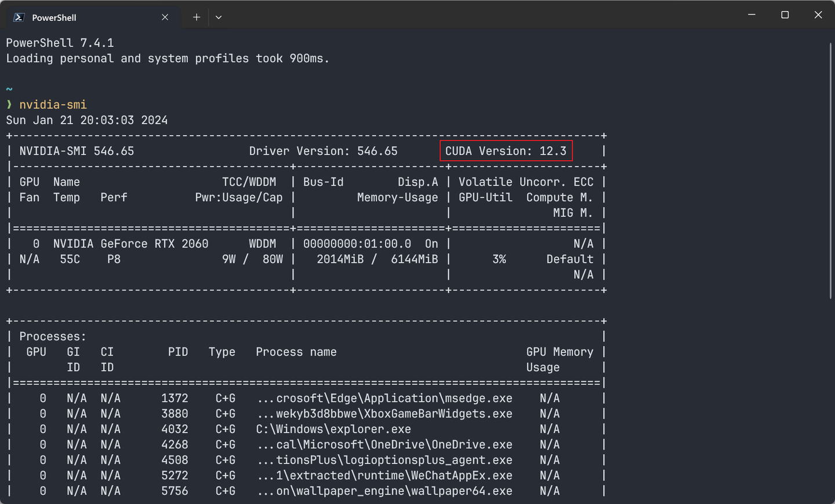Click the Sun Jan 21 timestamp line
835x504 pixels.
86,120
